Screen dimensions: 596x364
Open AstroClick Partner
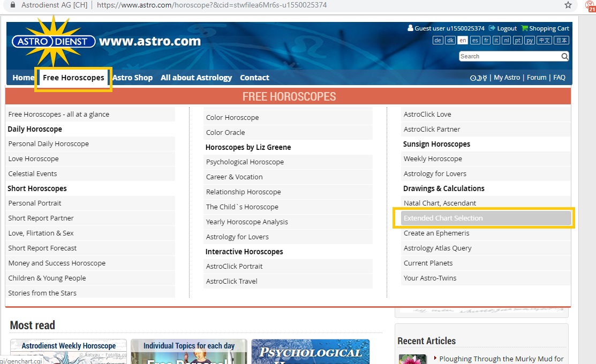(x=486, y=129)
